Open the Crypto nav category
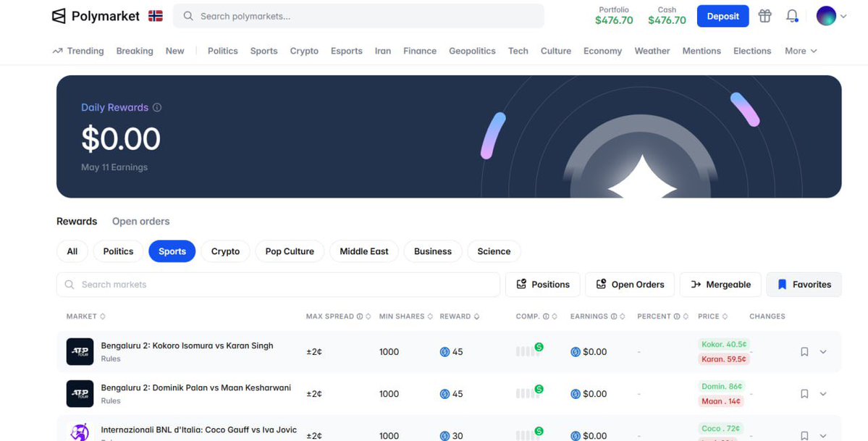This screenshot has height=441, width=868. [x=305, y=51]
